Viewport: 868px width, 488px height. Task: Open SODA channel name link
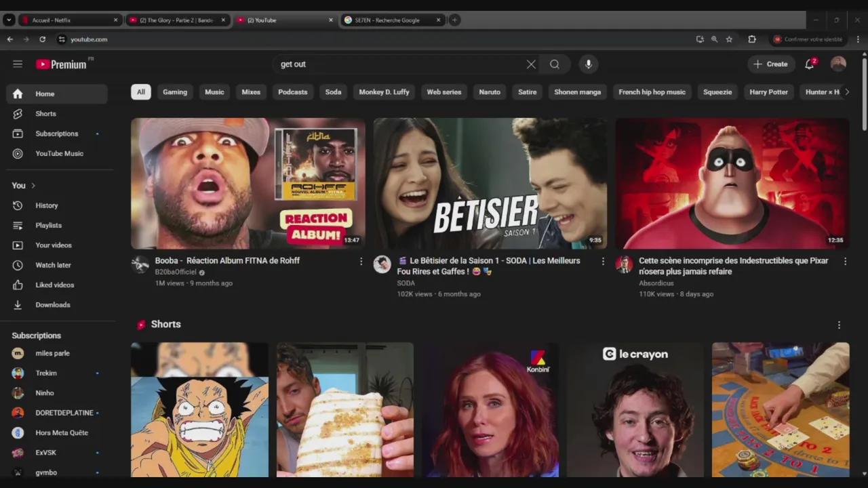(406, 283)
